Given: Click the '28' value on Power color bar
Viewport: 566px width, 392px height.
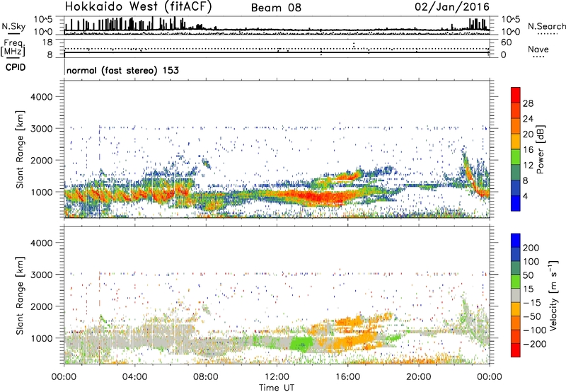Looking at the screenshot, I should (528, 103).
